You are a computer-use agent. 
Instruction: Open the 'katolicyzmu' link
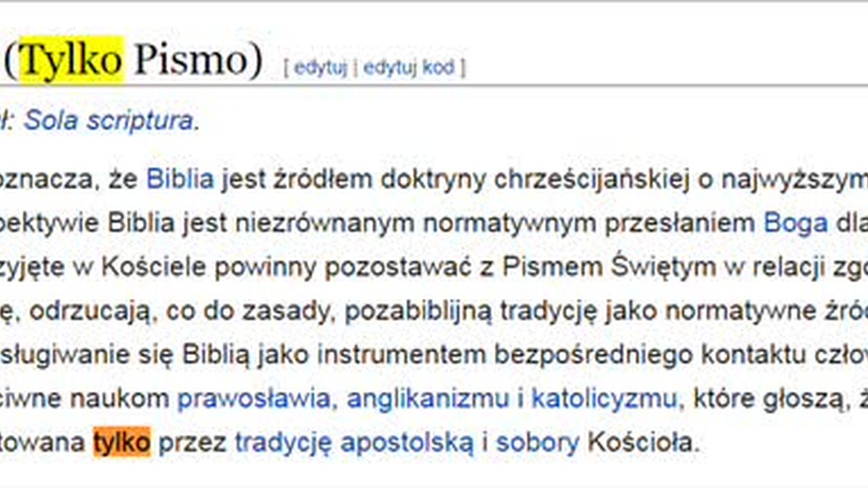(x=604, y=399)
